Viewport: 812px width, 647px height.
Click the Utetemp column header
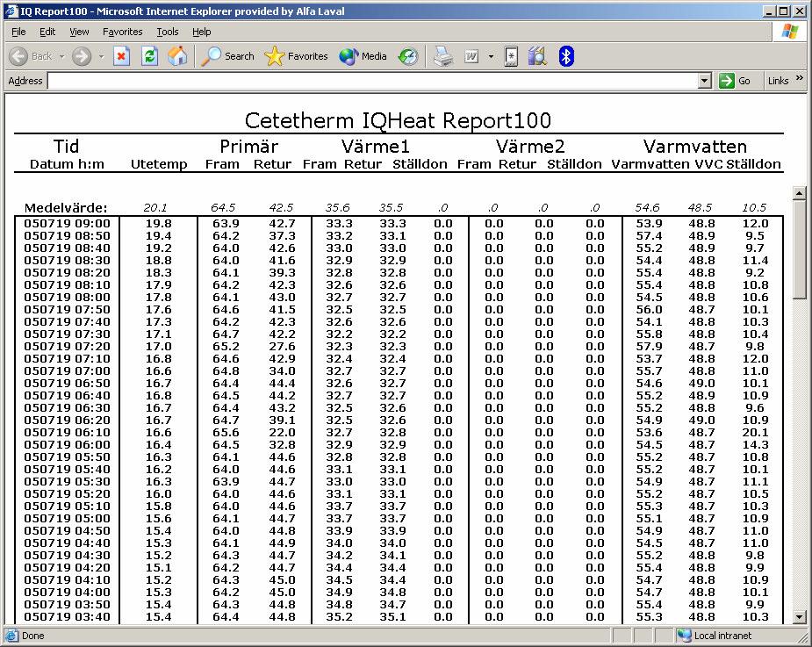tap(159, 164)
